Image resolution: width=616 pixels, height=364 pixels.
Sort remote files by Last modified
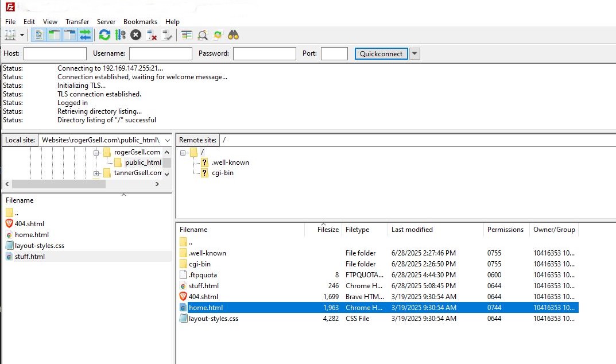(412, 230)
